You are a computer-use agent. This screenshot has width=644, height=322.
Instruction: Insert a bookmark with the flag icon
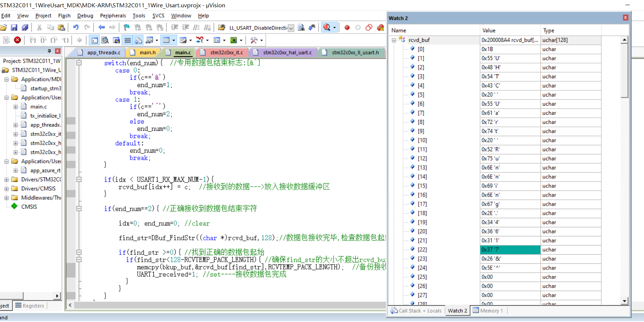coord(126,27)
